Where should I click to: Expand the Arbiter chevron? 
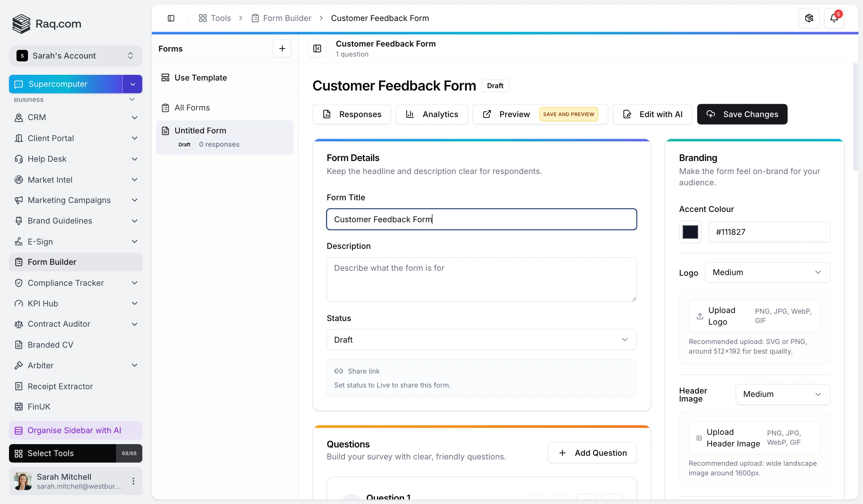point(135,365)
